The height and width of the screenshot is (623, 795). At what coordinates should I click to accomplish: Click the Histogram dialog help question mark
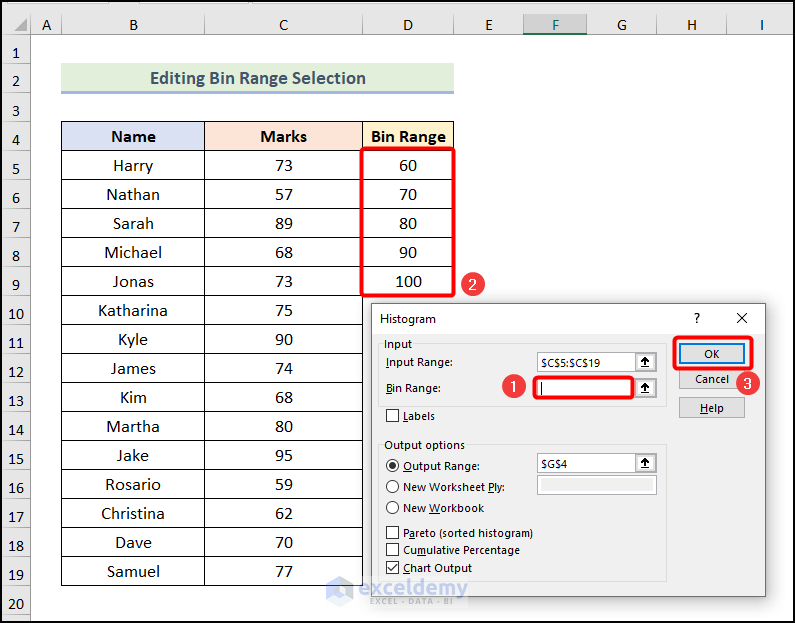coord(697,318)
